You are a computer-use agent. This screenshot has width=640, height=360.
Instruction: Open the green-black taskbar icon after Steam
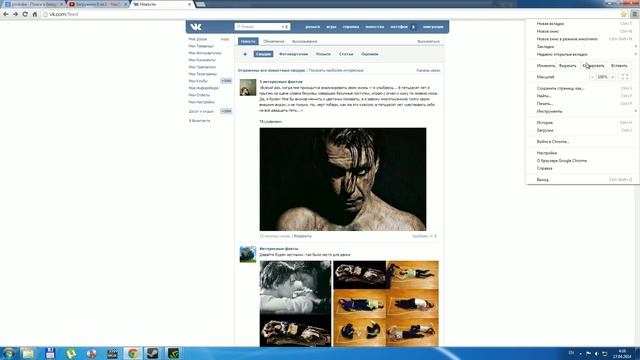coord(173,353)
